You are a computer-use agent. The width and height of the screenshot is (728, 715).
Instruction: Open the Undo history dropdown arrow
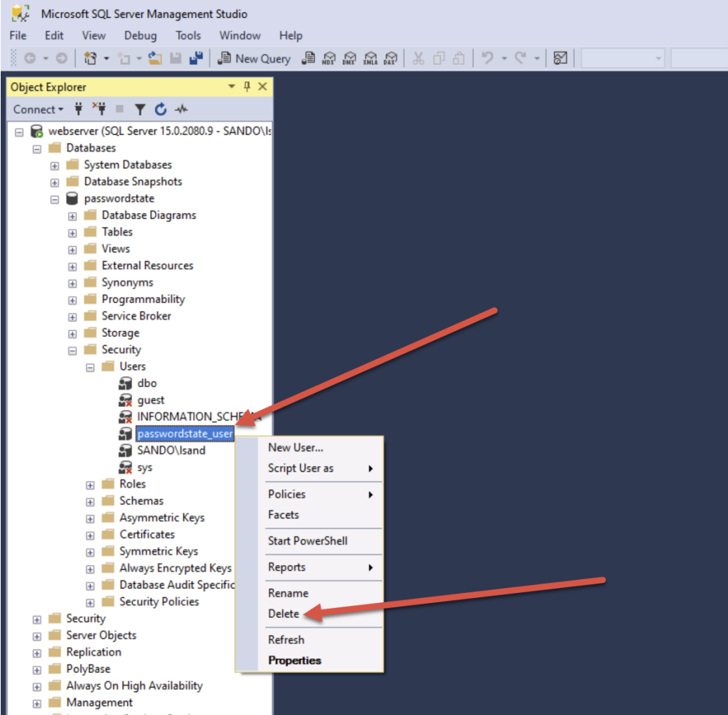tap(504, 58)
